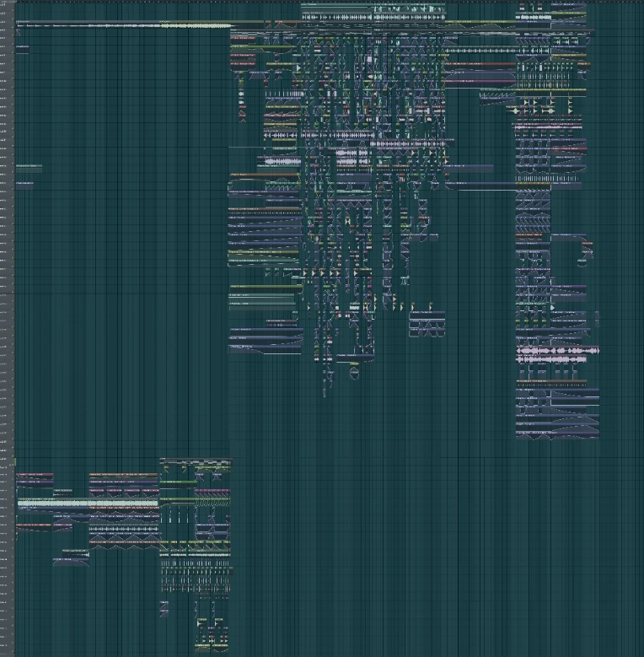Select the long white waveform audio clip at the top-left
644x657 pixels.
pyautogui.click(x=89, y=25)
